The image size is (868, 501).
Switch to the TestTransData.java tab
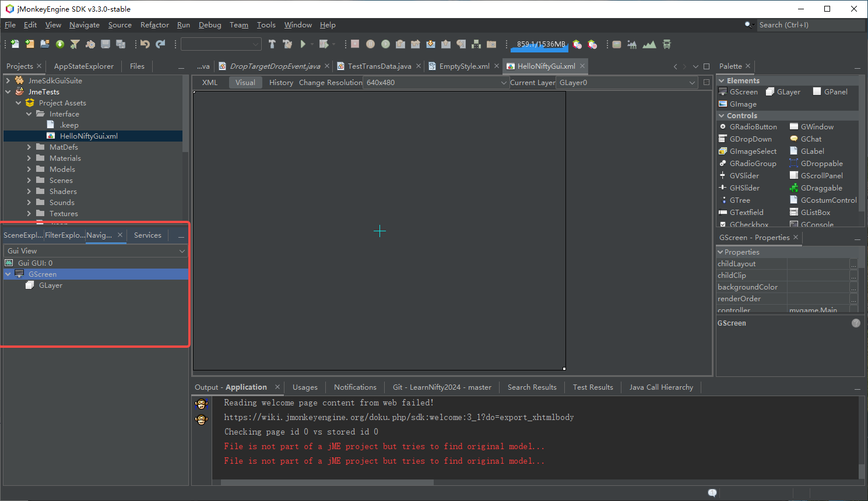[x=379, y=66]
